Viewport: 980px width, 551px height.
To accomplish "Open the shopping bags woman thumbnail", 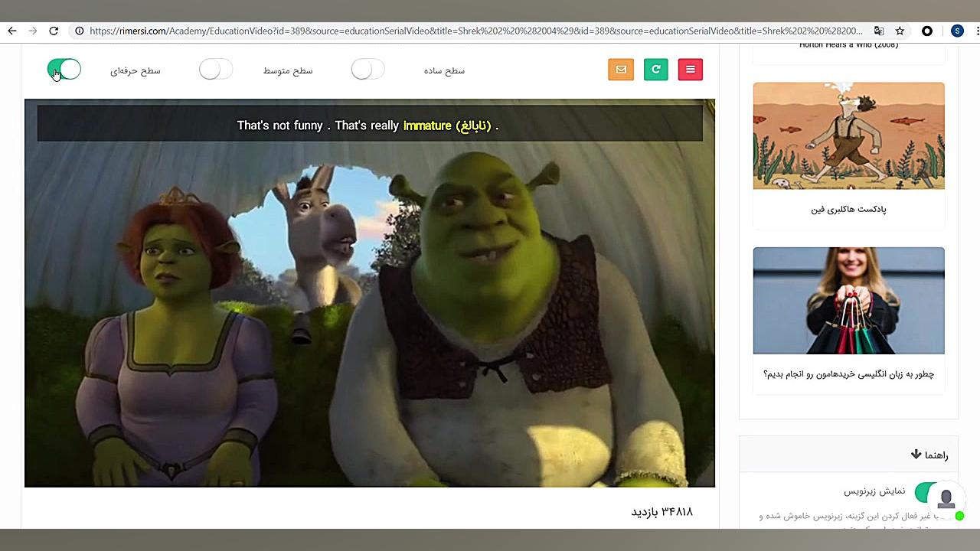I will coord(848,301).
